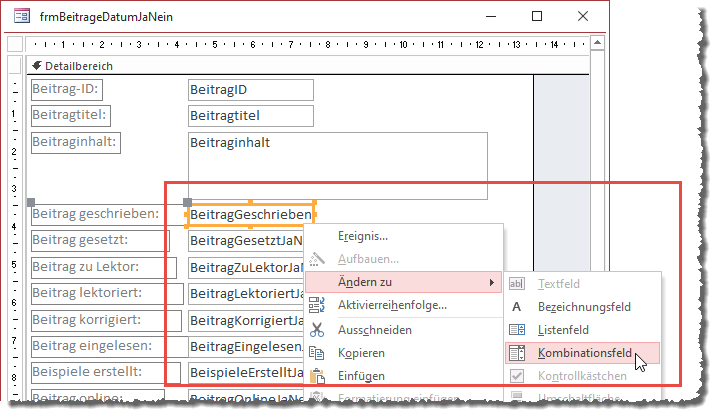Change control to Bezeichnungsfeld
Image resolution: width=719 pixels, height=417 pixels.
(584, 307)
